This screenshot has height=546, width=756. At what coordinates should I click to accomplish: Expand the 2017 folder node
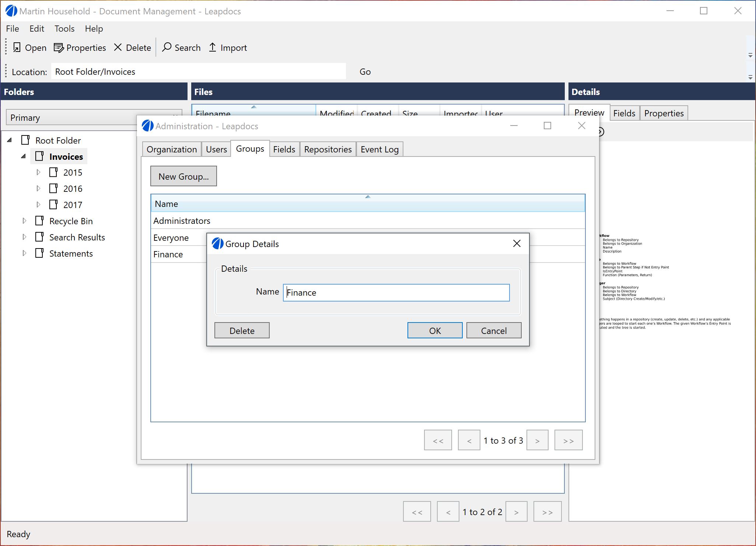point(38,204)
